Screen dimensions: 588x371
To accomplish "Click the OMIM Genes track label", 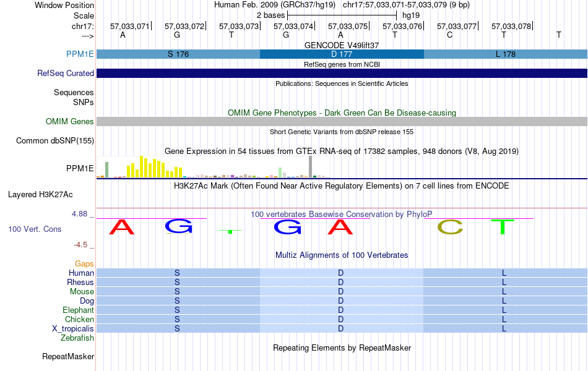I will (70, 121).
